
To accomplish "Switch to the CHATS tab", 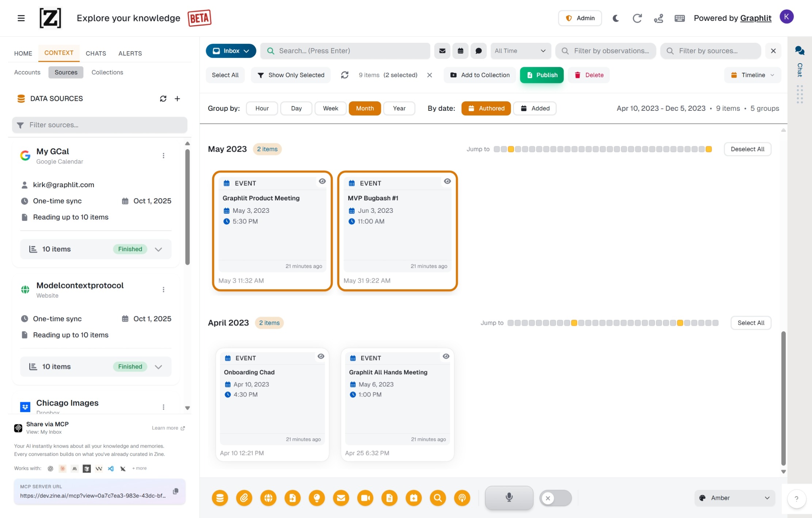I will 95,53.
